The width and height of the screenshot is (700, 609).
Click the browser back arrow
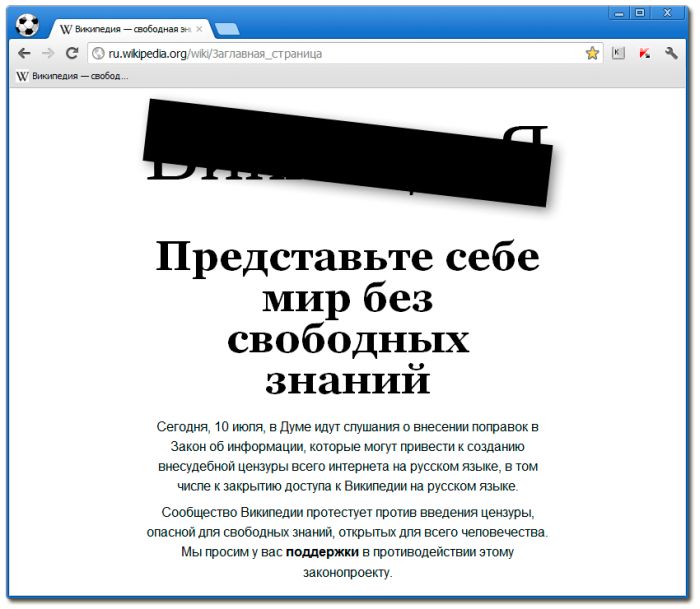[24, 54]
